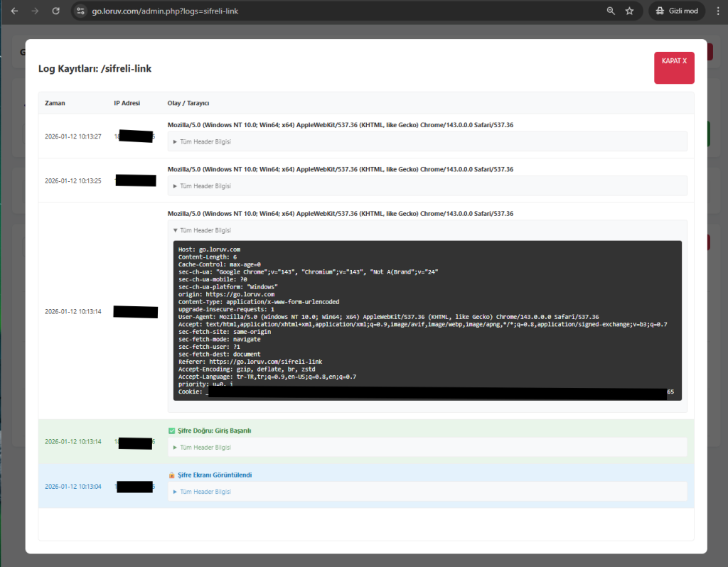The width and height of the screenshot is (728, 567).
Task: Click the Zaman column header
Action: point(55,103)
